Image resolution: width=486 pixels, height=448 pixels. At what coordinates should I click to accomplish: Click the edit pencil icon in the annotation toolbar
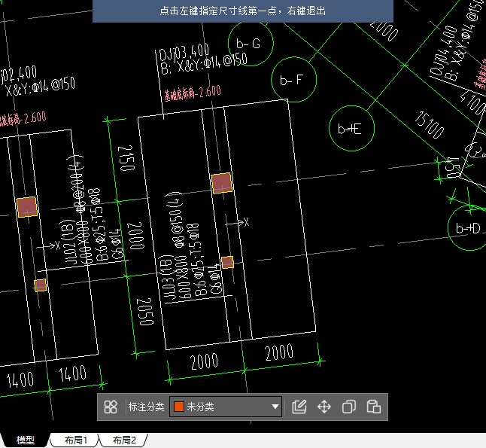point(299,407)
